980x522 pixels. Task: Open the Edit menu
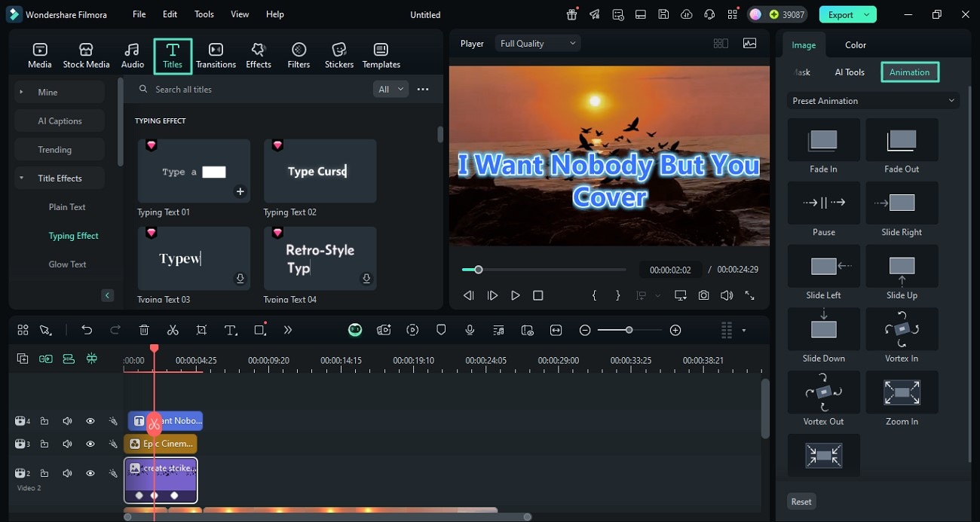(170, 14)
